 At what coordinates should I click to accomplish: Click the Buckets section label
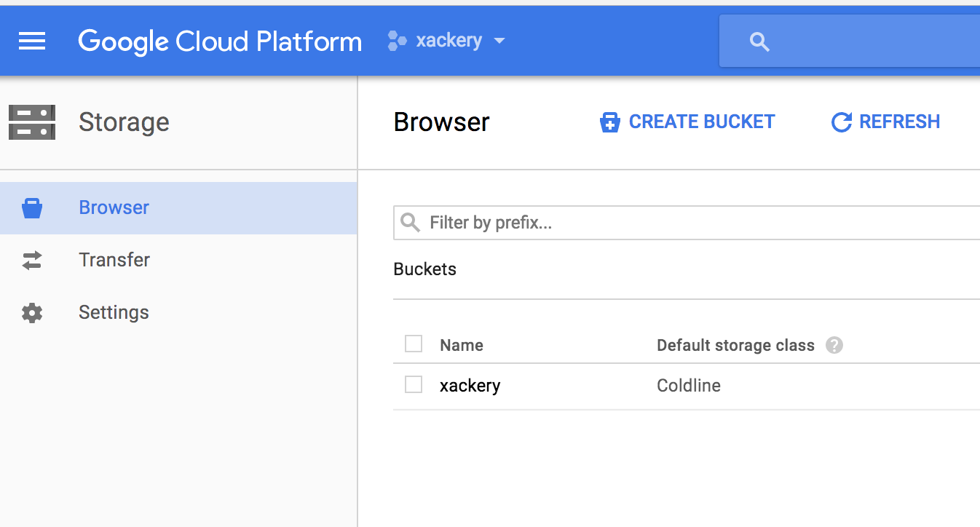point(425,269)
